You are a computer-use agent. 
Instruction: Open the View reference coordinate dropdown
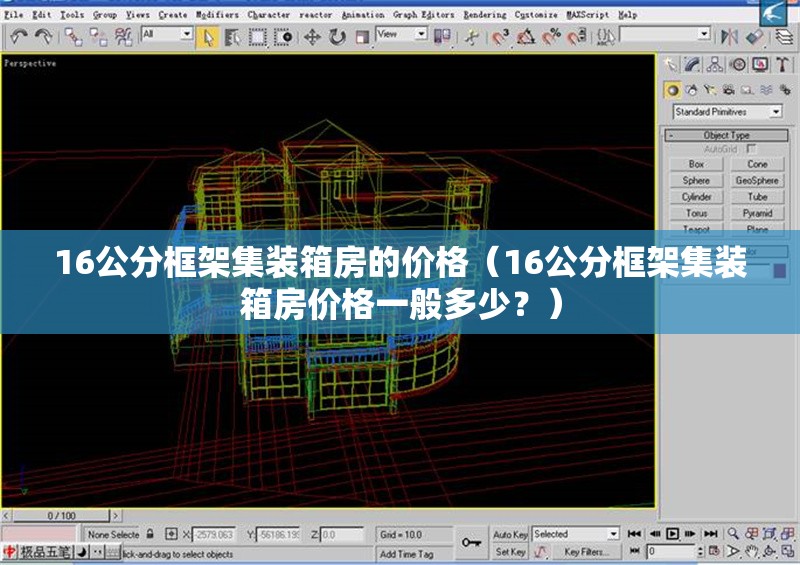coord(401,34)
